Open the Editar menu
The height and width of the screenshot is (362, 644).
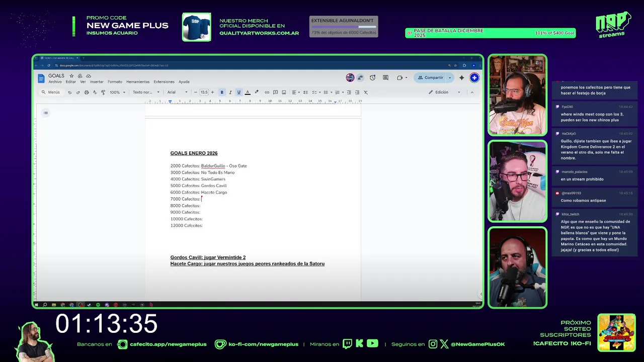point(71,82)
